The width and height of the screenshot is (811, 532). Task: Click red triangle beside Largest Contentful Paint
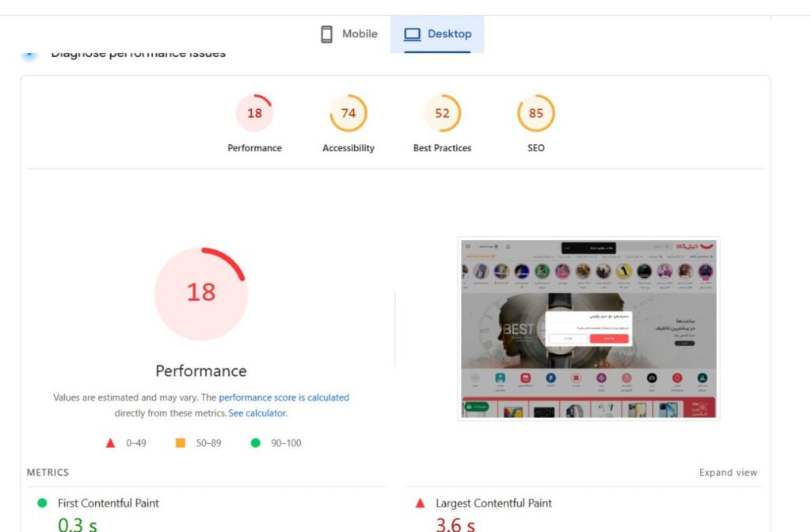point(421,503)
